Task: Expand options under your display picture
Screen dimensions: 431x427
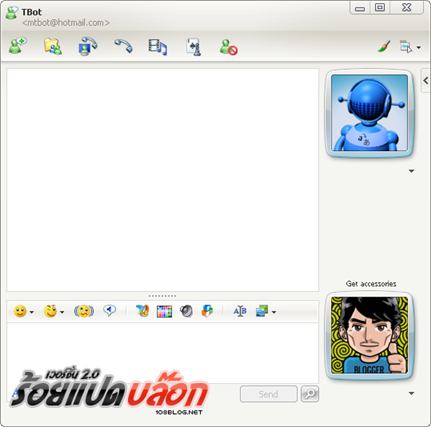Action: click(411, 393)
